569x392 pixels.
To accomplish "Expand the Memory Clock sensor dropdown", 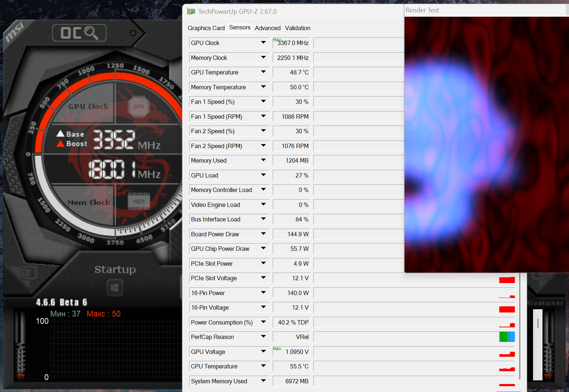I will point(264,58).
